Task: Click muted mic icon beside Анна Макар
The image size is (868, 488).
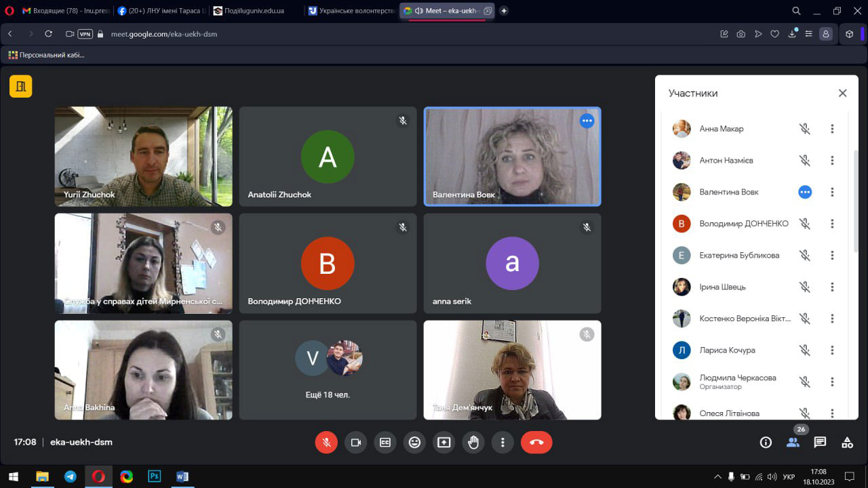Action: (x=805, y=129)
